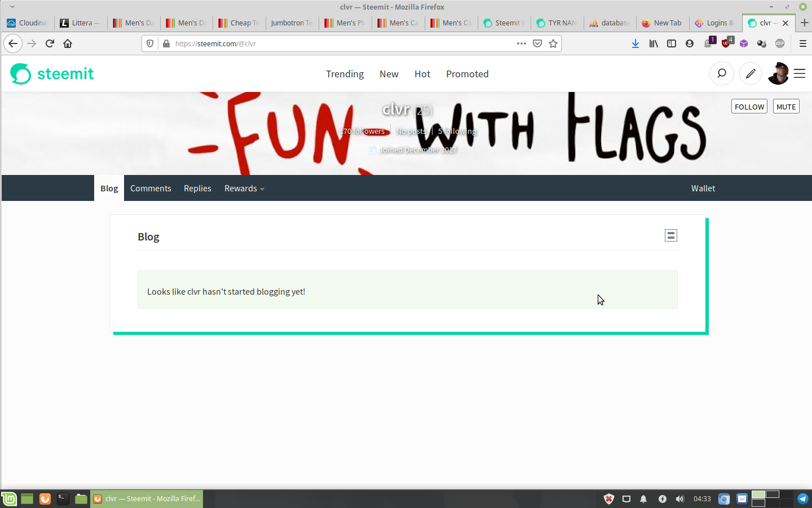812x508 pixels.
Task: Open the Hot posts feed
Action: (422, 74)
